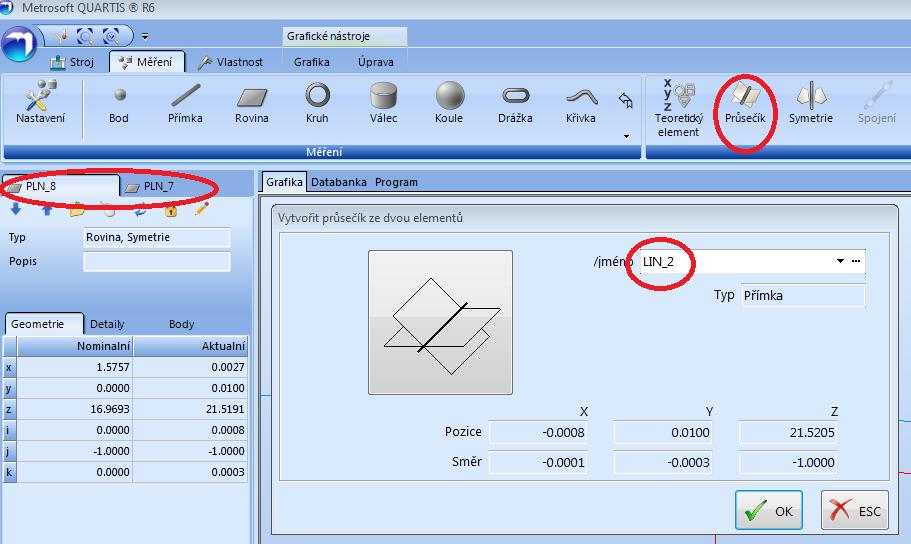Expand the Měření gallery more arrow
Screen dimensions: 911x544
626,136
